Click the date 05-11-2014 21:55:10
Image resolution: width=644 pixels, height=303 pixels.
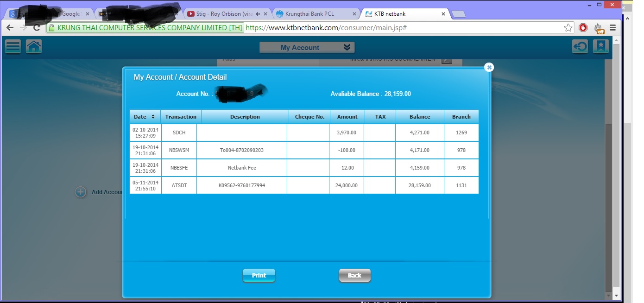click(145, 185)
